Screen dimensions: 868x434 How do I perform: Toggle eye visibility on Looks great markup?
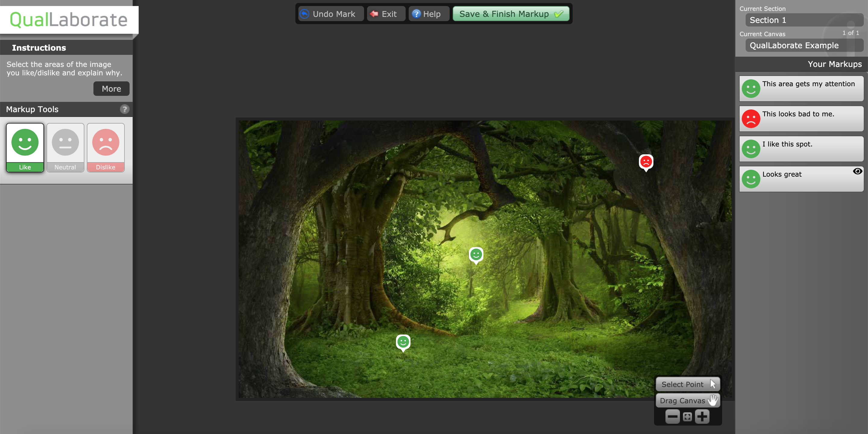pos(857,171)
